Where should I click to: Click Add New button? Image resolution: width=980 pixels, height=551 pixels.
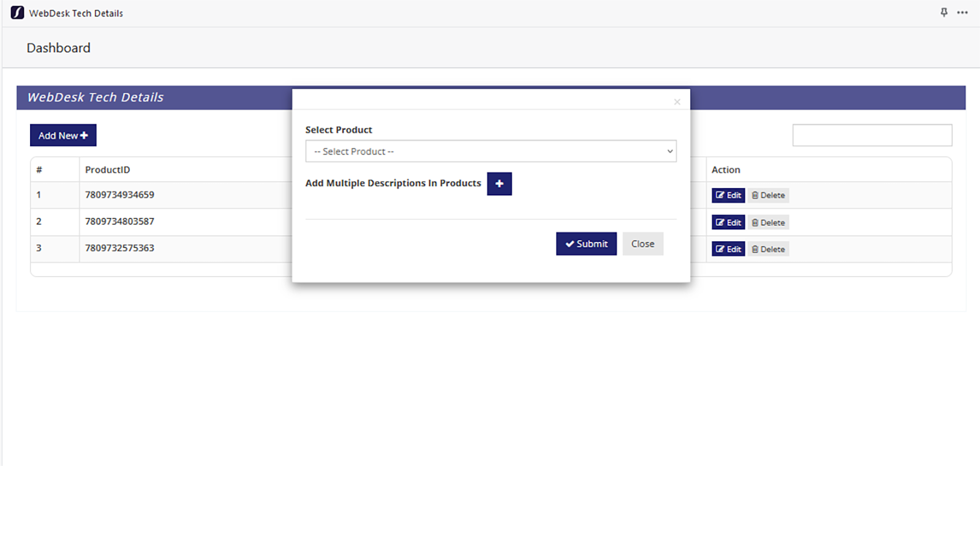[63, 135]
